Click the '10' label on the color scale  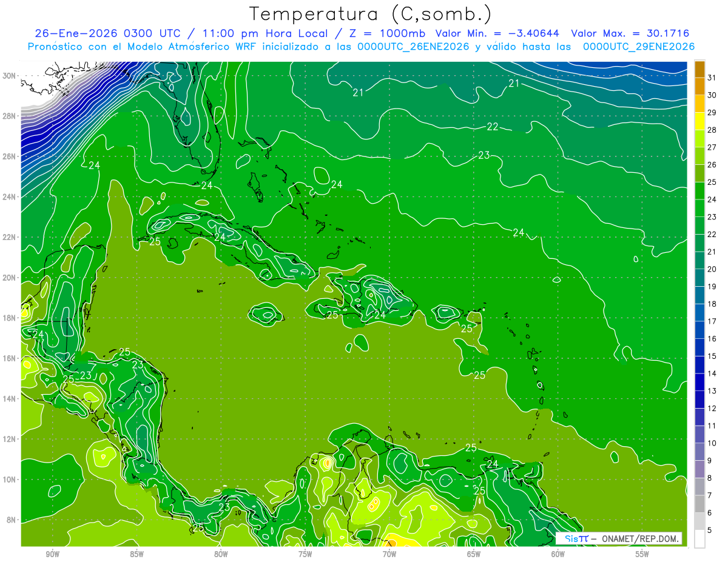pyautogui.click(x=712, y=443)
